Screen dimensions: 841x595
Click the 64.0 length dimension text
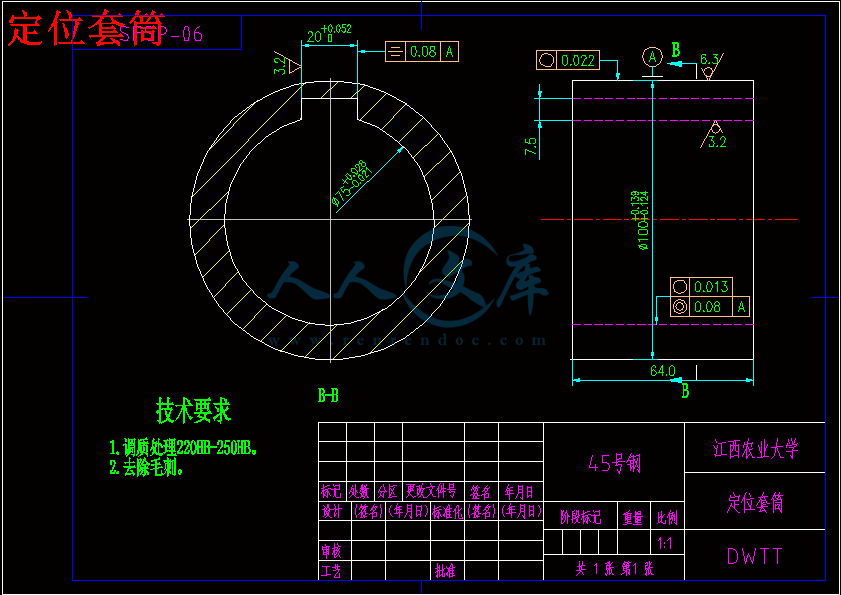pyautogui.click(x=663, y=371)
